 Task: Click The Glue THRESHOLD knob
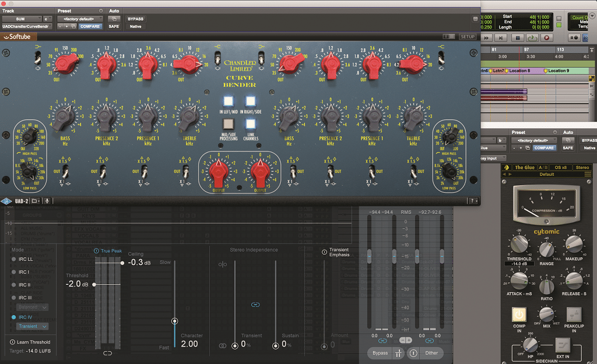519,245
